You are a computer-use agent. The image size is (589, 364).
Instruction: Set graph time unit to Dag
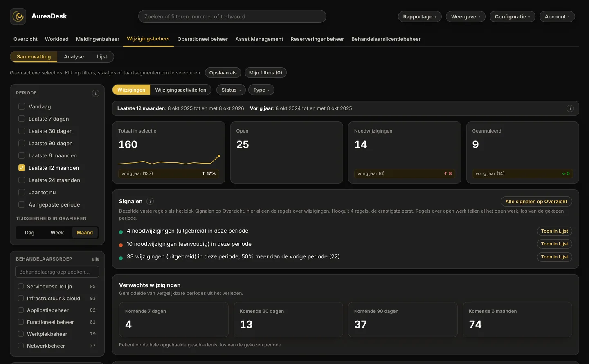29,233
